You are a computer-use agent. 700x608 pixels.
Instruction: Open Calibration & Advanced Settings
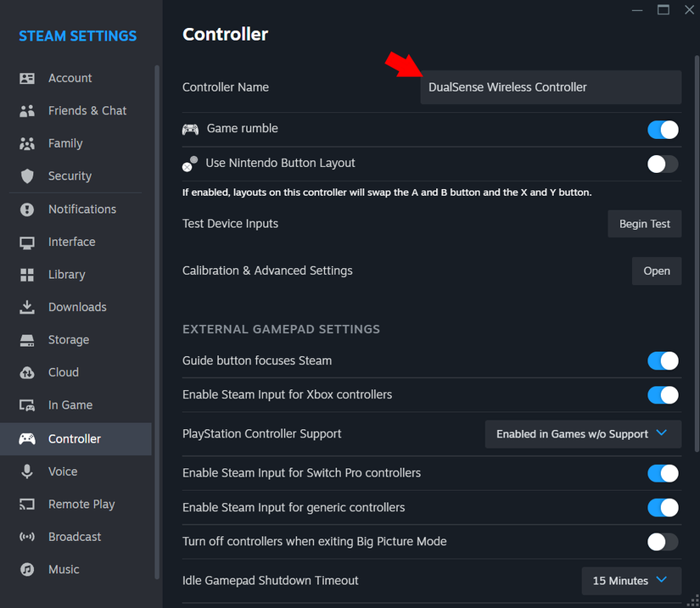click(x=656, y=271)
